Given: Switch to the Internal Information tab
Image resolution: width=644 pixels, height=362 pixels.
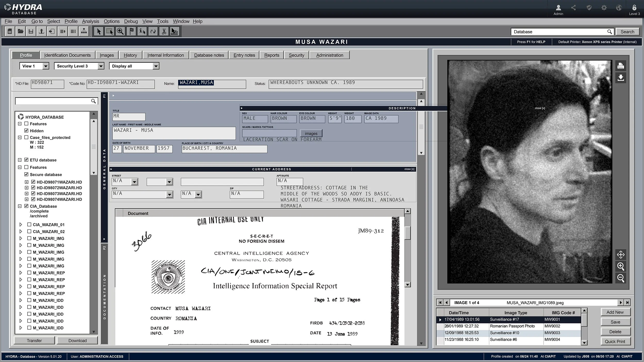Looking at the screenshot, I should pos(166,55).
